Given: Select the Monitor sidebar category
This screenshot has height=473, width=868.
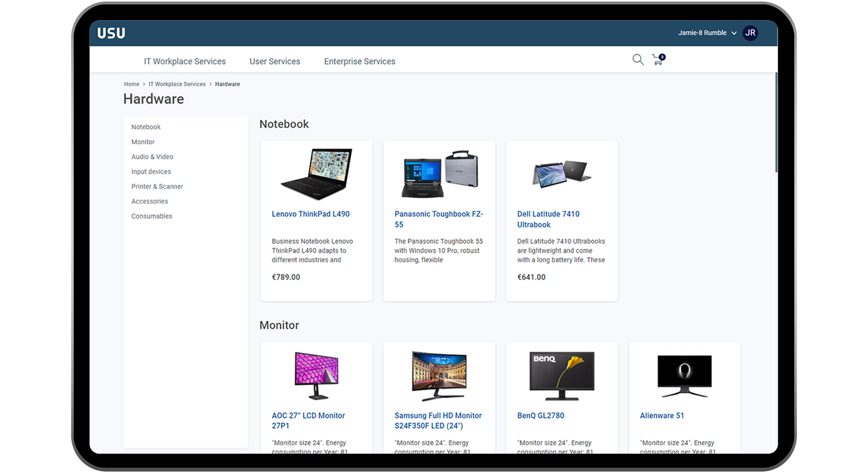Looking at the screenshot, I should coord(143,141).
